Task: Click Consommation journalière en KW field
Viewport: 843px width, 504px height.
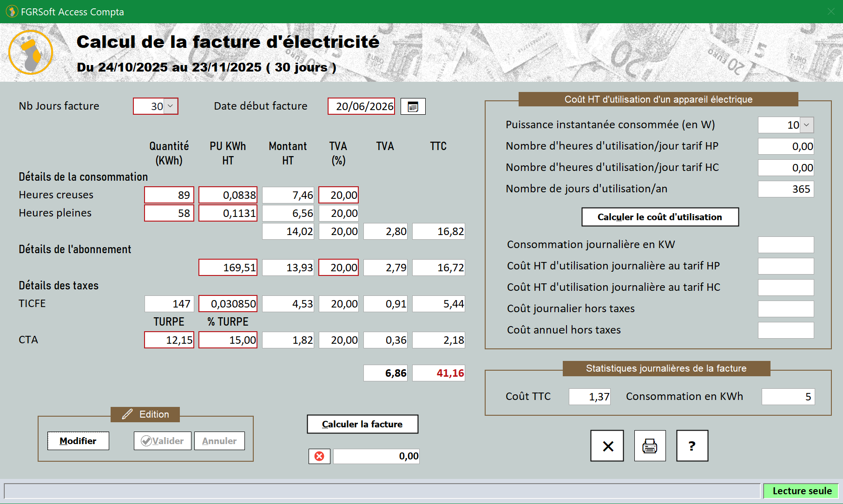Action: (786, 245)
